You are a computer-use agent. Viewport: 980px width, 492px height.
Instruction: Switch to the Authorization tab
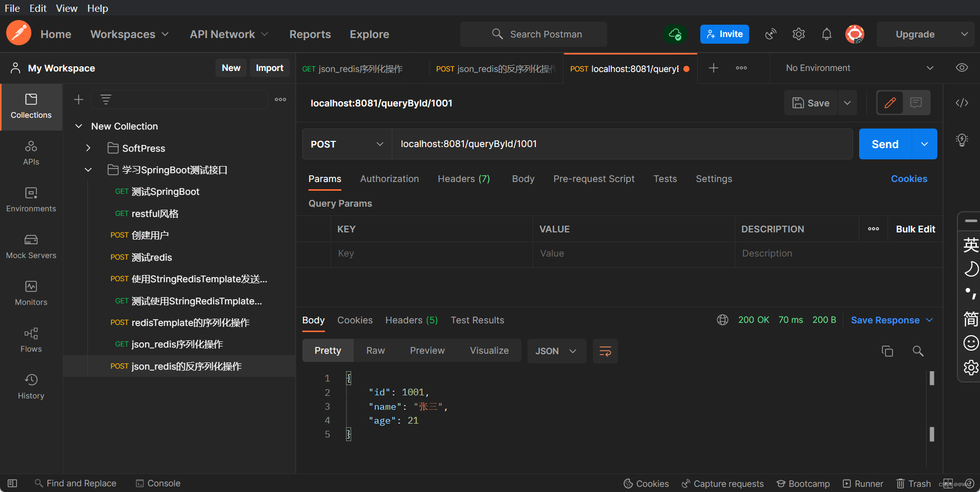coord(389,179)
